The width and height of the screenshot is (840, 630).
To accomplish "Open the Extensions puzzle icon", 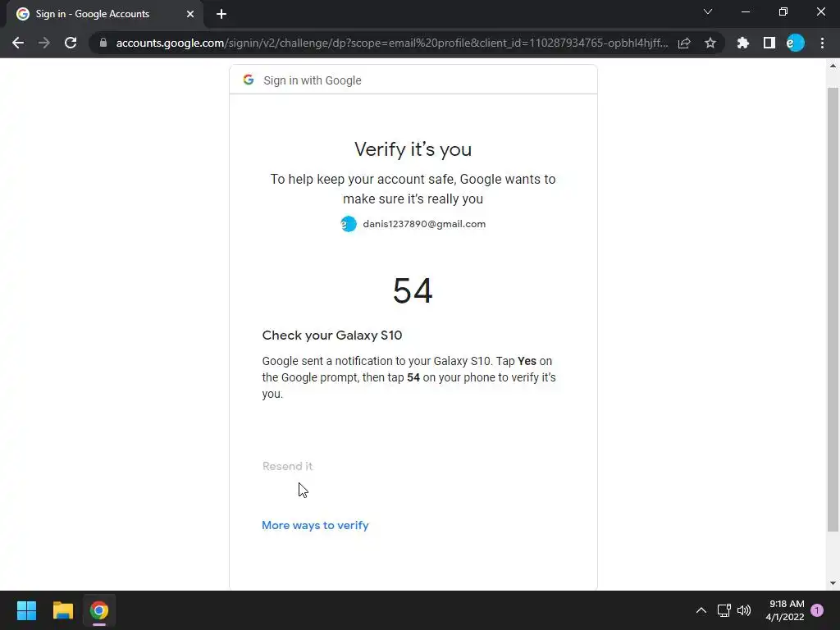I will pos(743,43).
